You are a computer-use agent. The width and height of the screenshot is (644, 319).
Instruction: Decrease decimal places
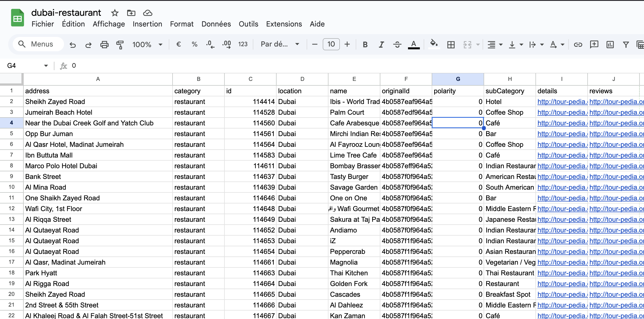pyautogui.click(x=210, y=44)
